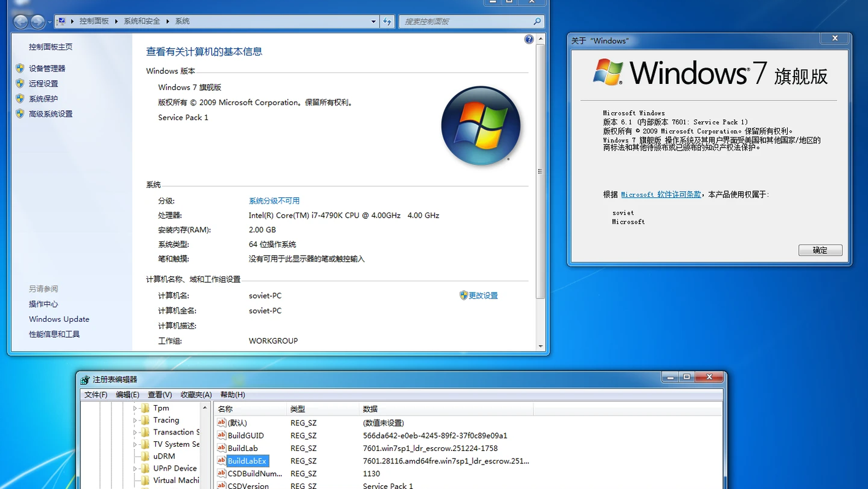Click the System window scrollbar up arrow
The height and width of the screenshot is (489, 868).
tap(541, 39)
